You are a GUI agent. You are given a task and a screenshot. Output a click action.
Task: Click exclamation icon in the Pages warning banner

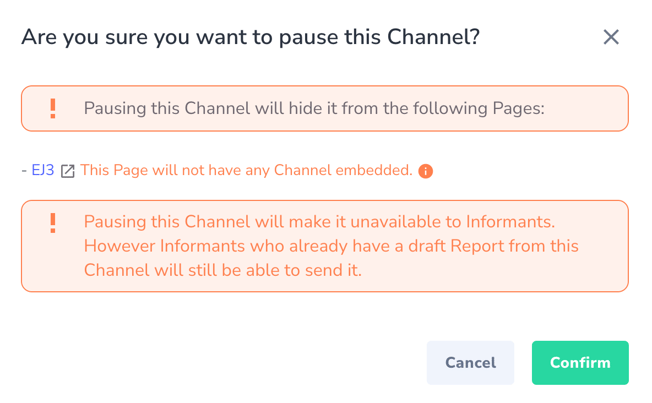coord(53,109)
